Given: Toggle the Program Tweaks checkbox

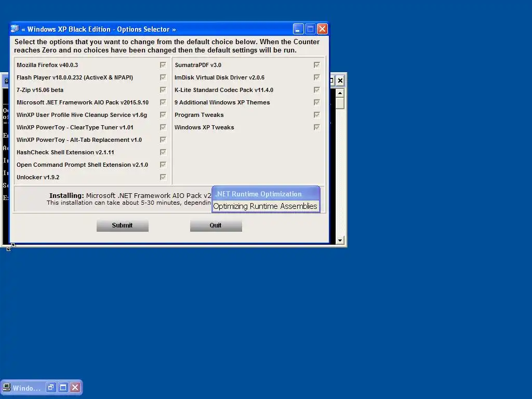Looking at the screenshot, I should (x=316, y=115).
